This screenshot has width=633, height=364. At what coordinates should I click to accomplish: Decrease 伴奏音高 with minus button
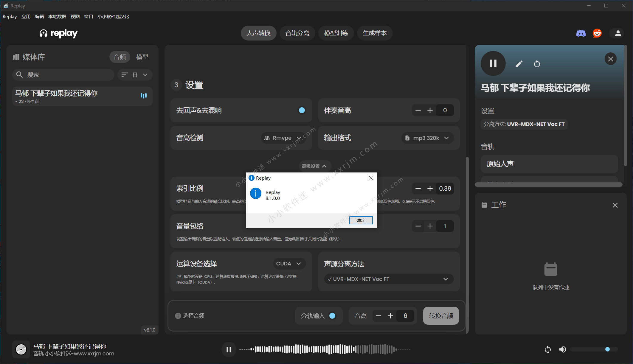[x=418, y=111]
